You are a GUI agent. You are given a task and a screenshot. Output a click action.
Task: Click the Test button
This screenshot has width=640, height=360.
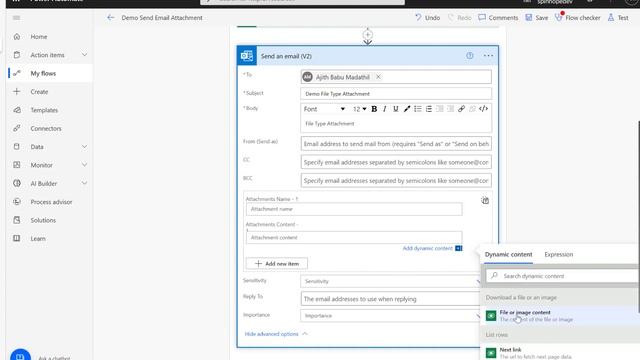(618, 18)
